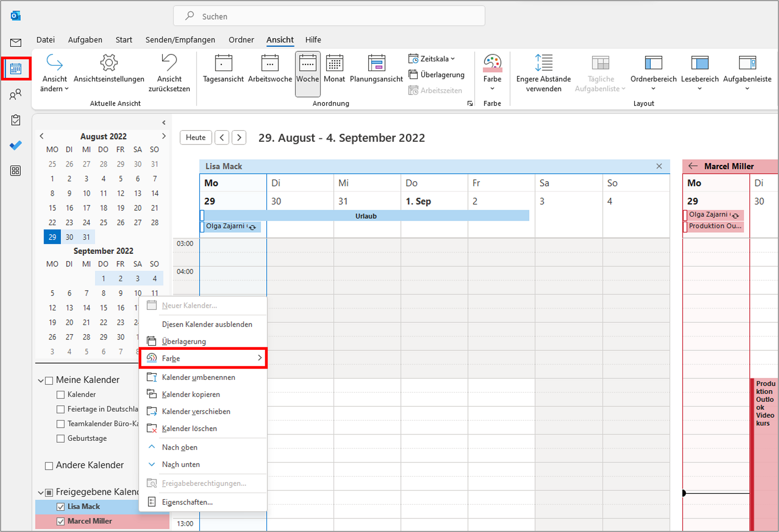Choose Kalender umbenennen

click(x=203, y=377)
